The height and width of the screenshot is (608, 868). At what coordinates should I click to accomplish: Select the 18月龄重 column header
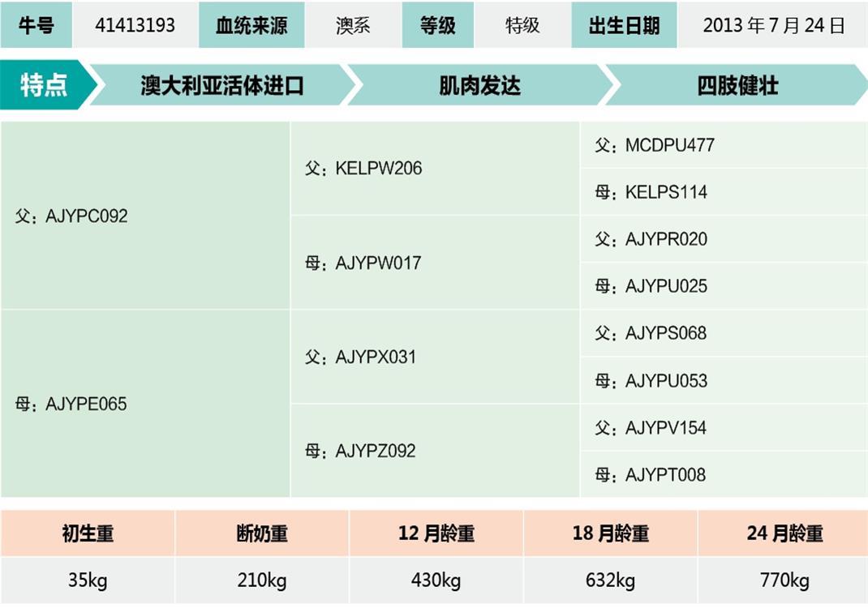point(610,533)
